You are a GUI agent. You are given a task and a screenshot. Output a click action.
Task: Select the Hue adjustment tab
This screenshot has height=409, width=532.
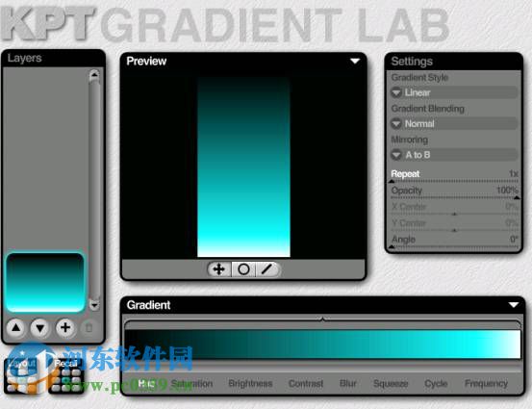146,384
